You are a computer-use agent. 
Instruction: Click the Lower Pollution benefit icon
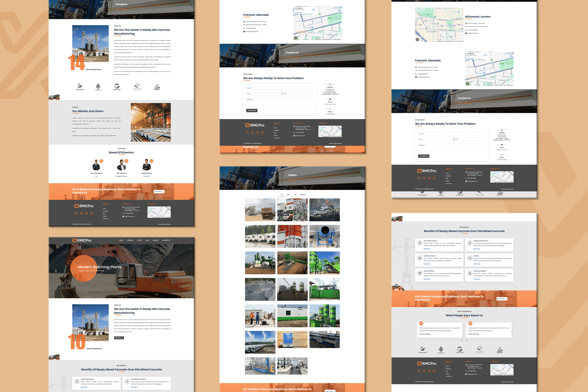[x=420, y=273]
